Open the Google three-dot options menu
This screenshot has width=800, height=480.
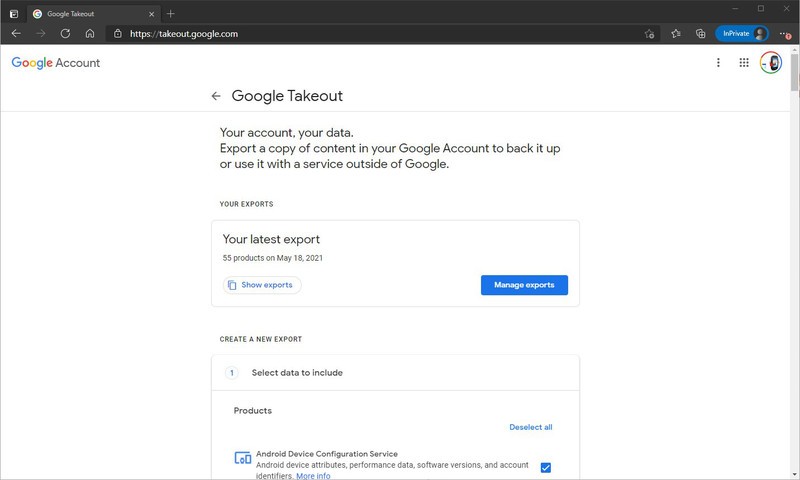718,62
